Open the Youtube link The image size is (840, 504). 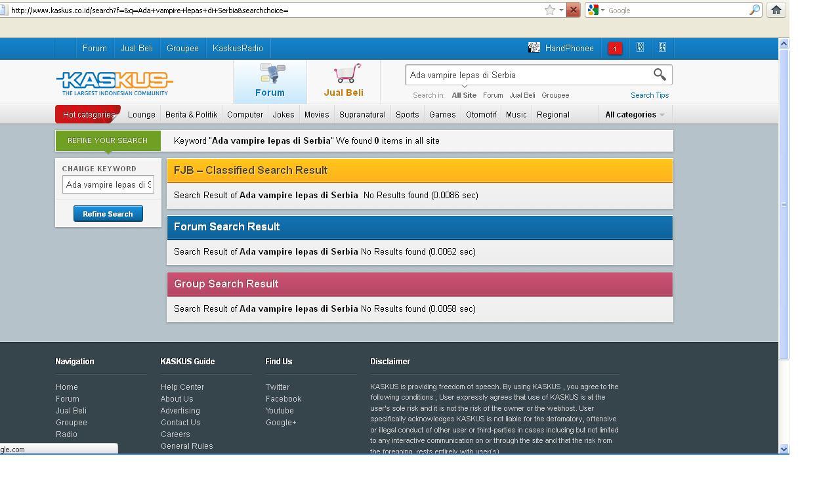(x=280, y=411)
